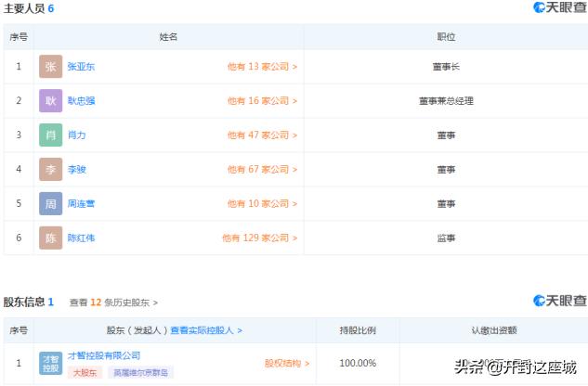The width and height of the screenshot is (588, 386).
Task: Select the 董事兼总经理 position cell
Action: [446, 101]
